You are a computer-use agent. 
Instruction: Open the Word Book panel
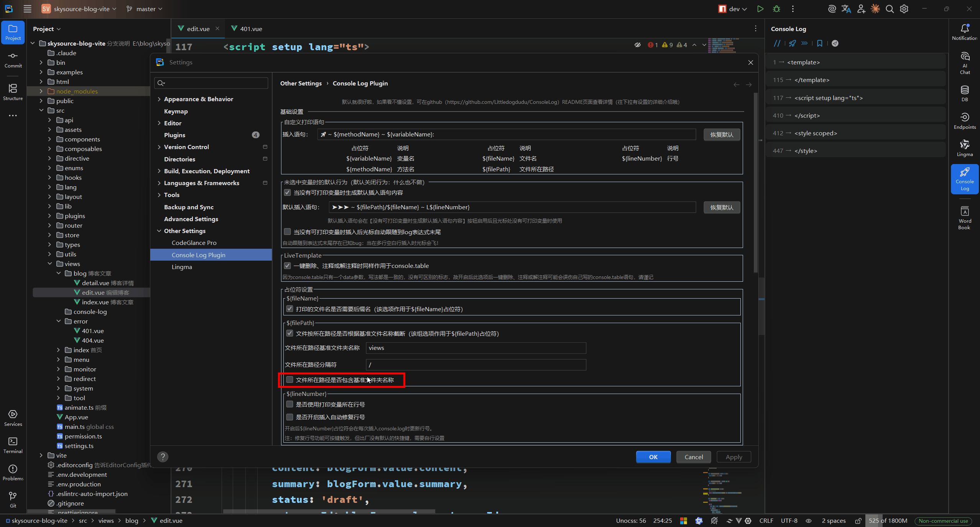(x=965, y=218)
